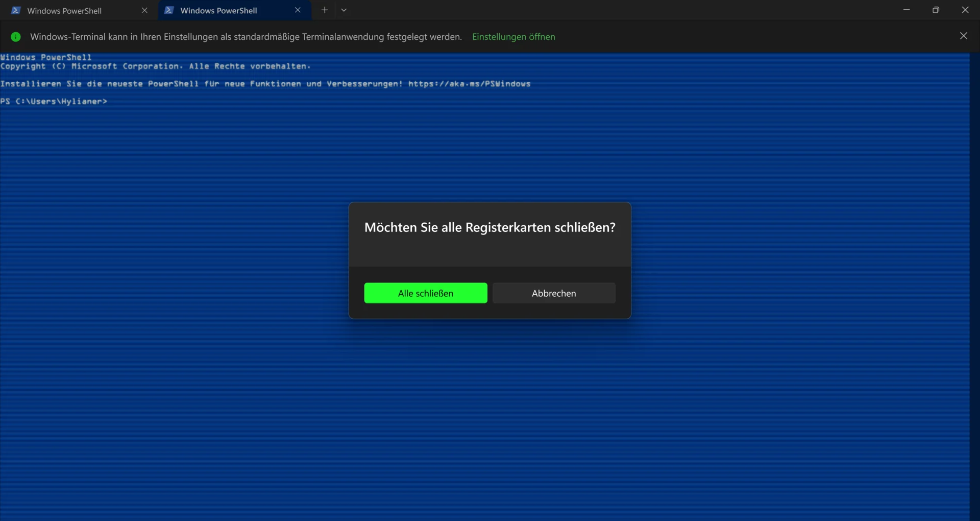
Task: Minimize the Windows Terminal window
Action: [x=906, y=10]
